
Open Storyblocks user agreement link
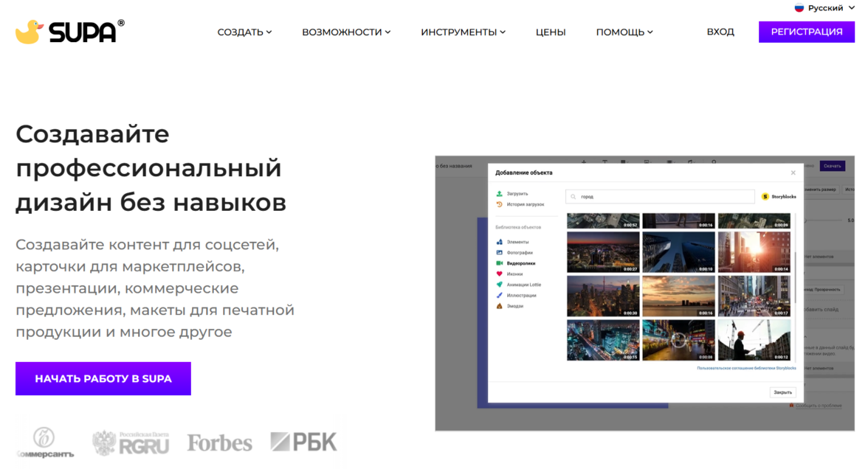746,368
